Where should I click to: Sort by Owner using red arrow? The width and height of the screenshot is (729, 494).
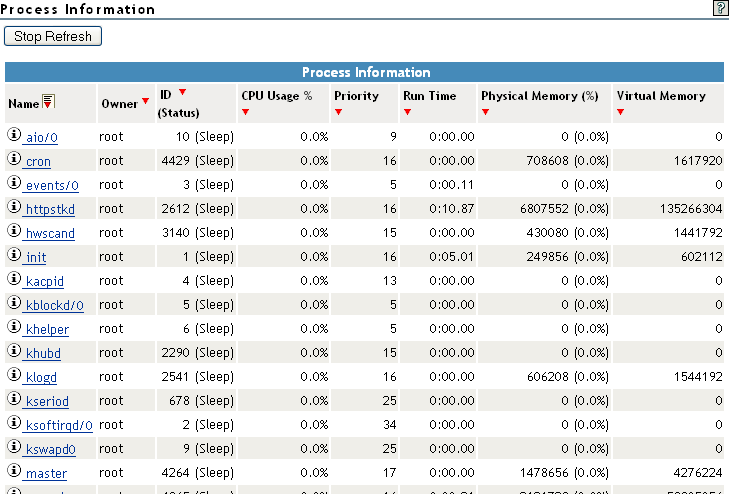[x=146, y=101]
